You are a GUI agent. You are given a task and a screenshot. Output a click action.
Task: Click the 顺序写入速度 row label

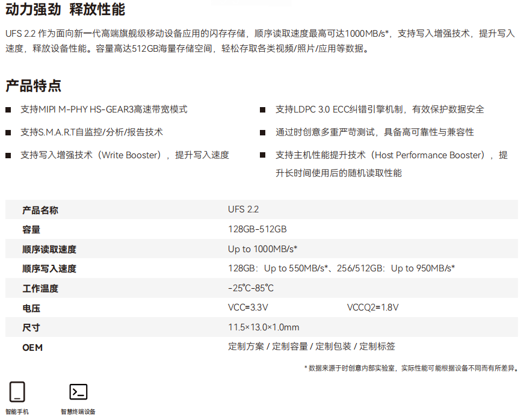tap(49, 268)
